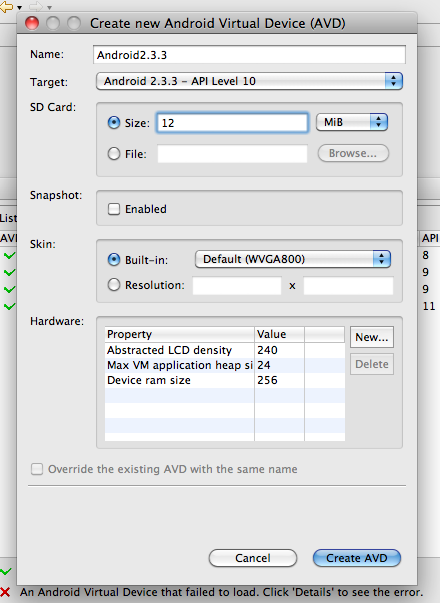
Task: Enable the Snapshot checkbox
Action: (114, 209)
